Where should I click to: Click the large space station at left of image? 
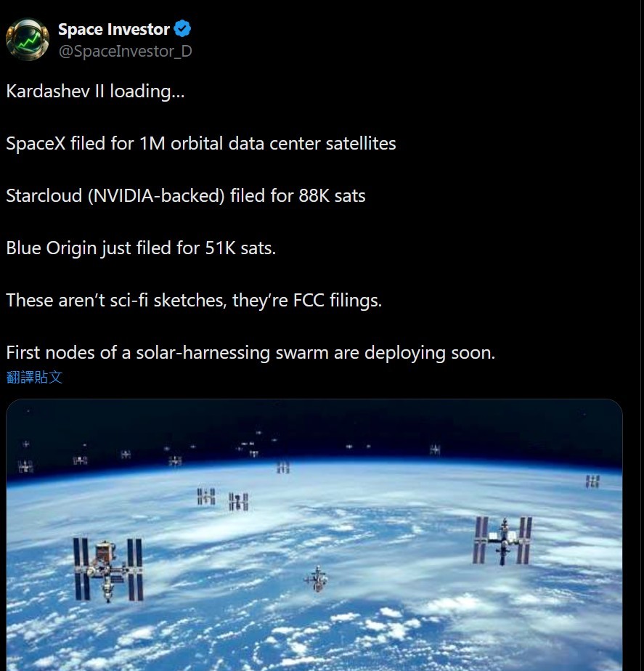pyautogui.click(x=108, y=569)
